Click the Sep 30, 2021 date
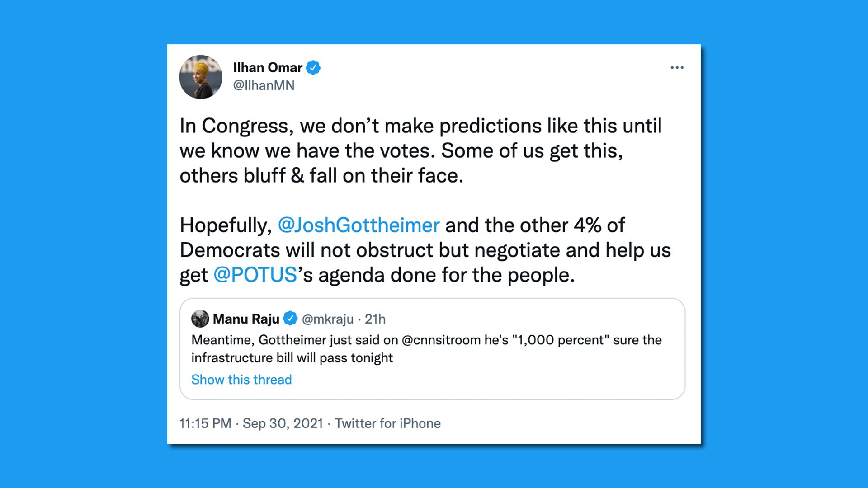The width and height of the screenshot is (868, 488). pos(283,423)
